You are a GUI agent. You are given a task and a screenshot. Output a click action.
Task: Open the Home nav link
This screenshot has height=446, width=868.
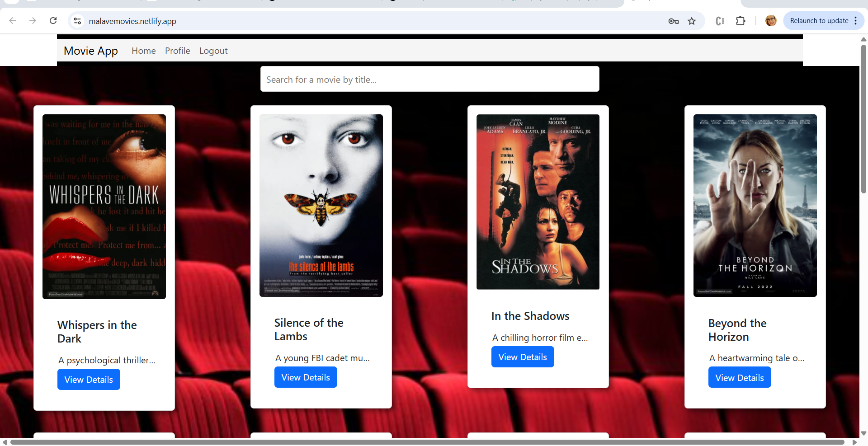pos(144,51)
